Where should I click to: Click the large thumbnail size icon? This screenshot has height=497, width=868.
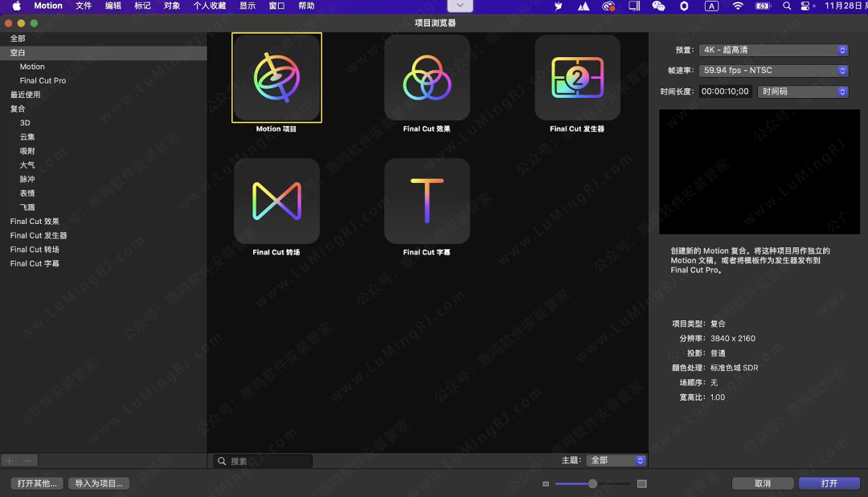(x=641, y=484)
